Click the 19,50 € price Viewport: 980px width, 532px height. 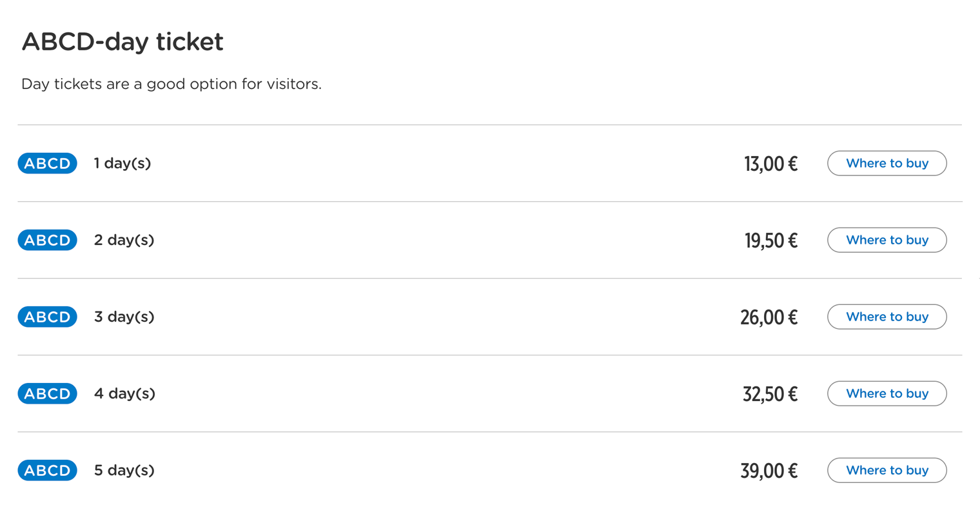(x=770, y=241)
